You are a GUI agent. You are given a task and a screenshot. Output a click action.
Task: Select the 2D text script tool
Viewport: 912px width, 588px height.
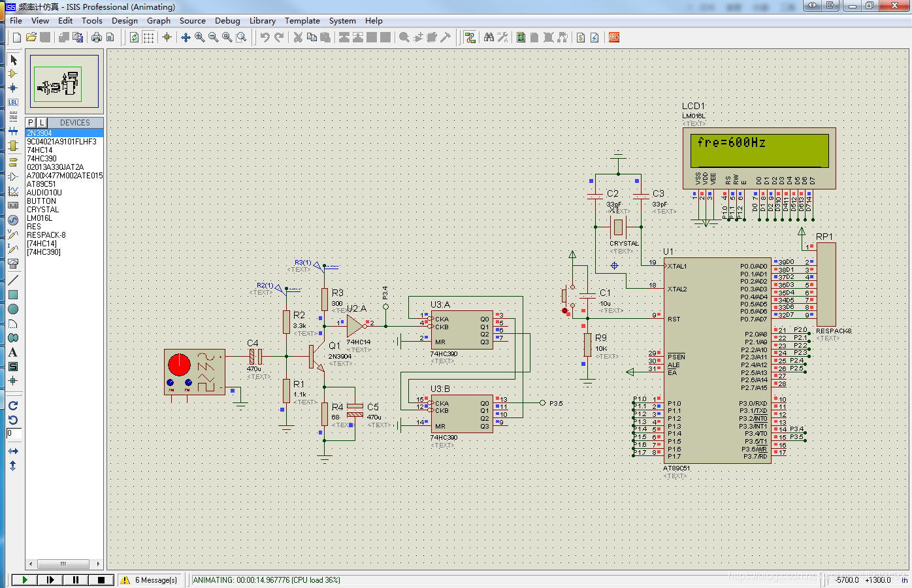tap(13, 352)
